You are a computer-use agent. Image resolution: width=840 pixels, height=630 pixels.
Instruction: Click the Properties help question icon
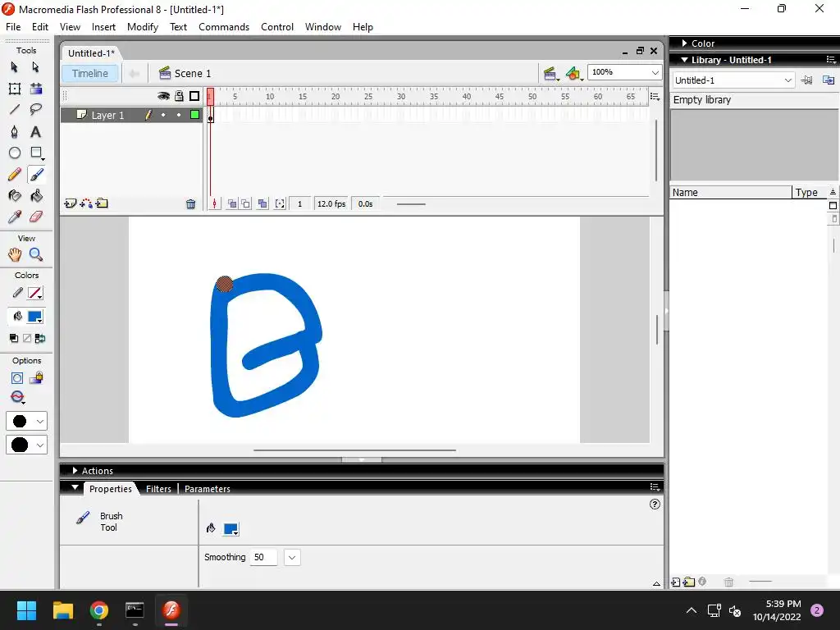(655, 504)
